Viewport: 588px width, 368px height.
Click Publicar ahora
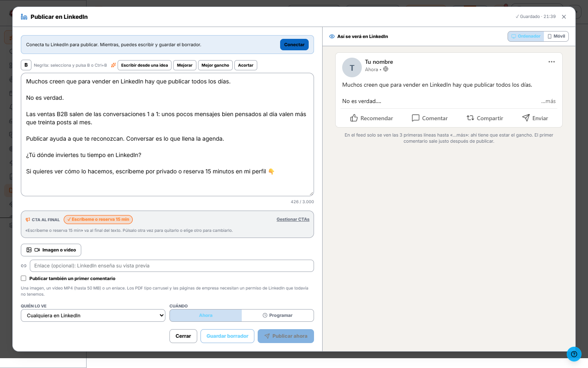pyautogui.click(x=286, y=336)
